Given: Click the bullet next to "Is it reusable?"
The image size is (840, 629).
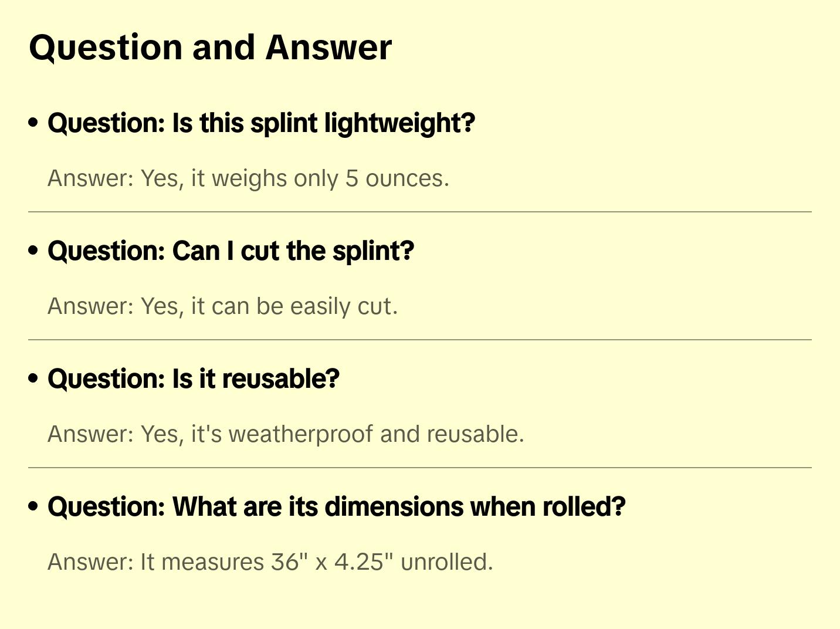Looking at the screenshot, I should point(33,379).
